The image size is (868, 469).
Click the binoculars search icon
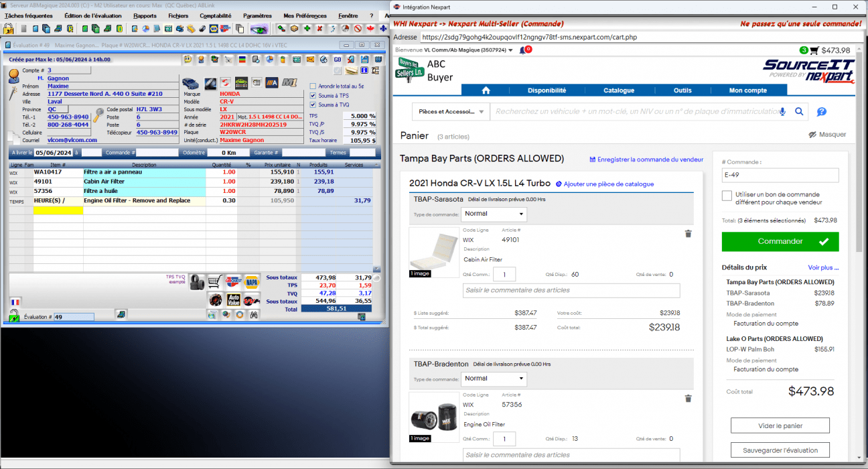click(254, 315)
